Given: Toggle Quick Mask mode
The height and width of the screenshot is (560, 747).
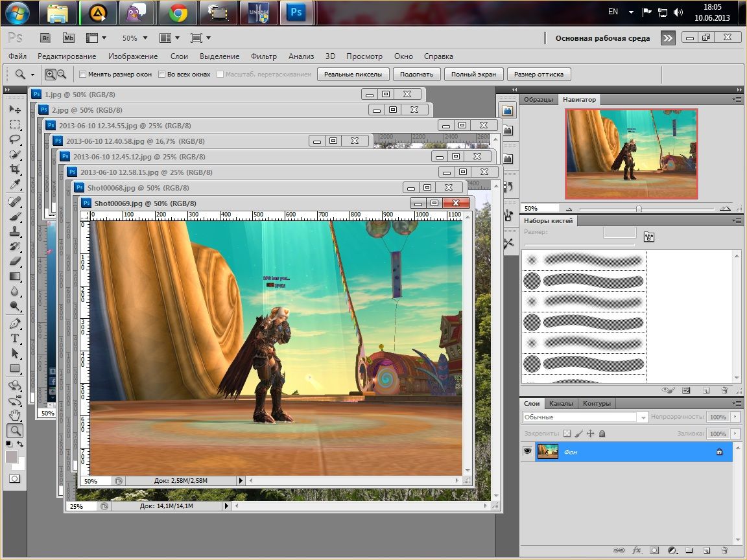Looking at the screenshot, I should 15,478.
